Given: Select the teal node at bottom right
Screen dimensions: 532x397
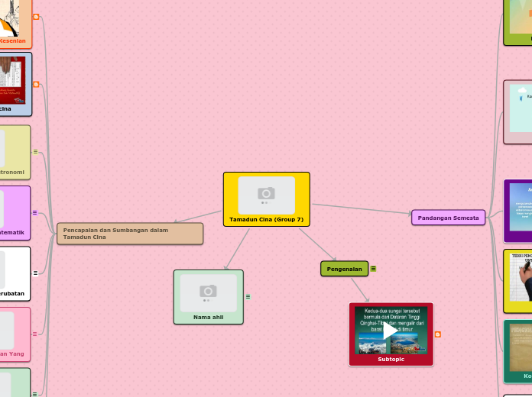Looking at the screenshot, I should pyautogui.click(x=519, y=350).
